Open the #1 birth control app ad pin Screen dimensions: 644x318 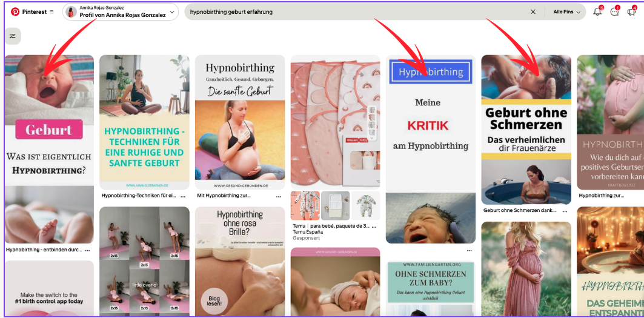[x=49, y=290]
